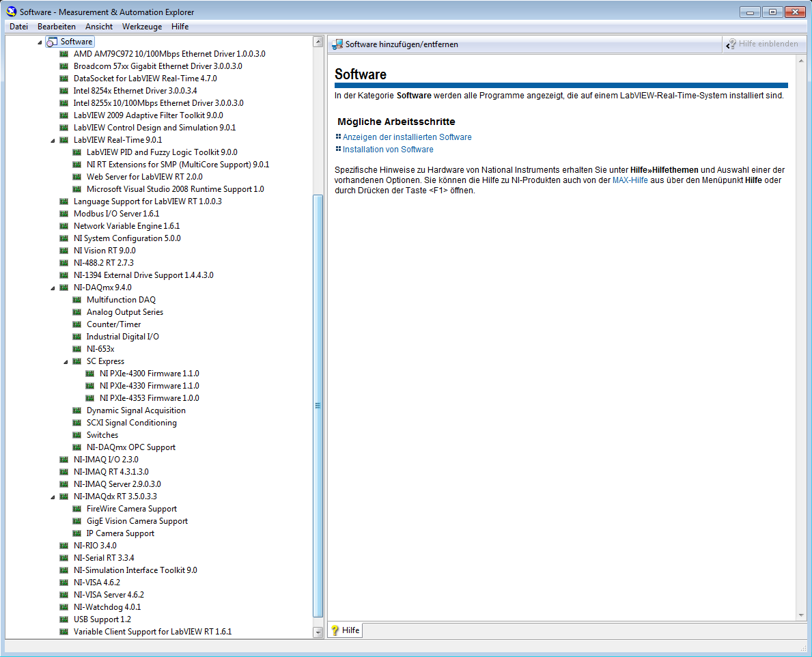Click icon next to Broadcom 57xx Gigabit Driver
The width and height of the screenshot is (812, 657).
pyautogui.click(x=64, y=66)
